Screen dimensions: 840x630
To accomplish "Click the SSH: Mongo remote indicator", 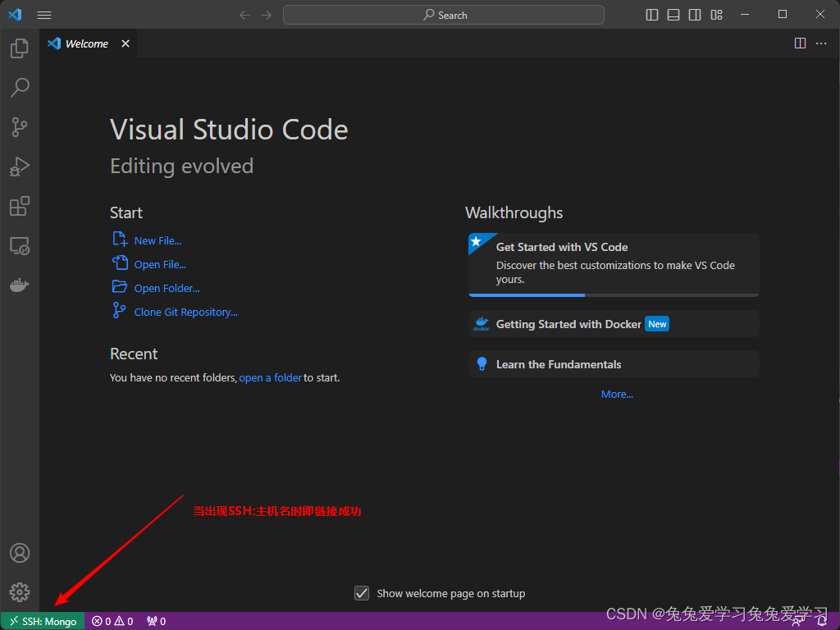I will 43,621.
